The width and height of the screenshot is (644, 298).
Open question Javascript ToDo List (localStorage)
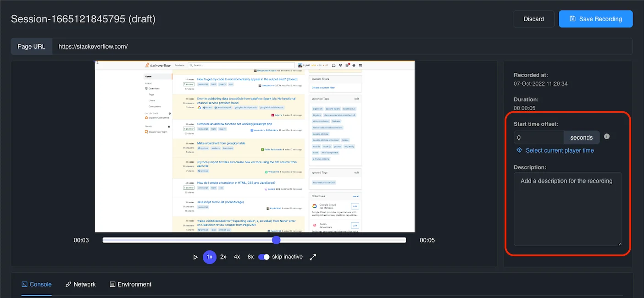220,202
